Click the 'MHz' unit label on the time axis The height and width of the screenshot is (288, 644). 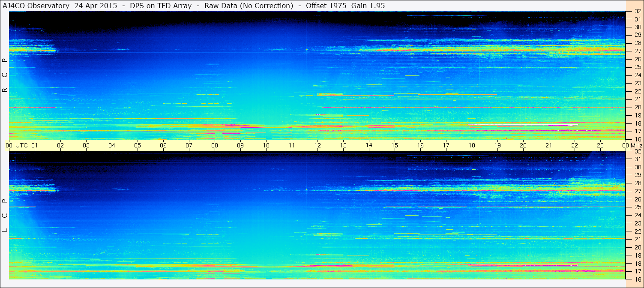(x=636, y=145)
